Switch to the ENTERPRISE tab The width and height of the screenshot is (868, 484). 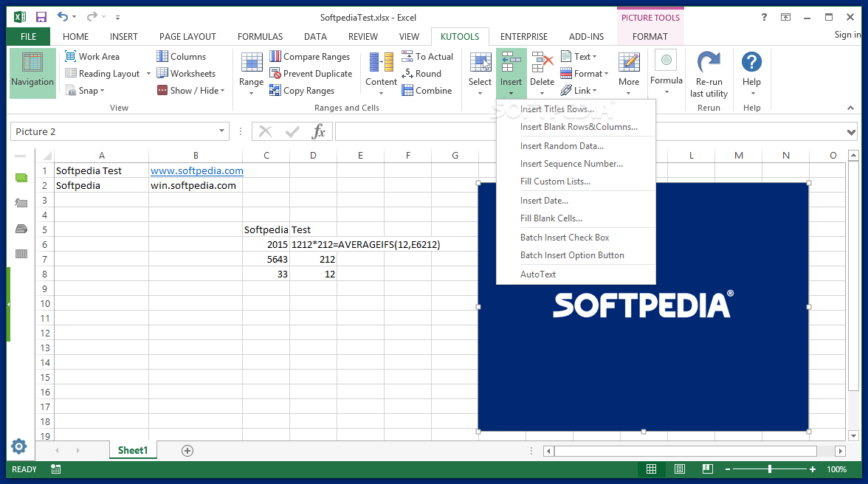tap(524, 36)
